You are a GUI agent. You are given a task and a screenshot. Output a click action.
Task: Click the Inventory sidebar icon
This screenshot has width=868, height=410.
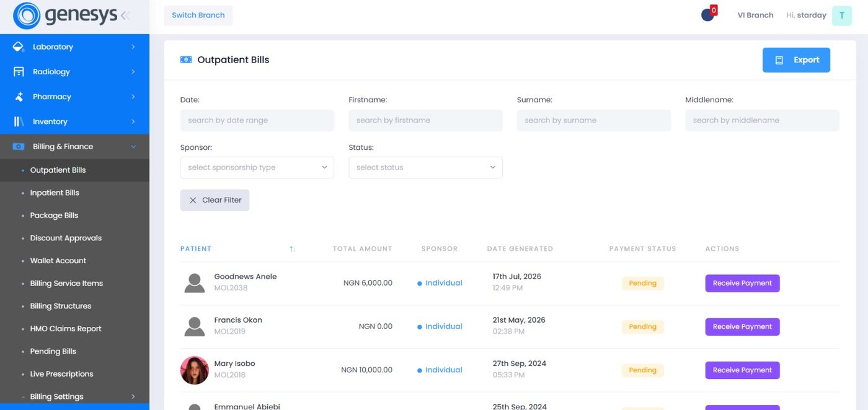coord(19,121)
